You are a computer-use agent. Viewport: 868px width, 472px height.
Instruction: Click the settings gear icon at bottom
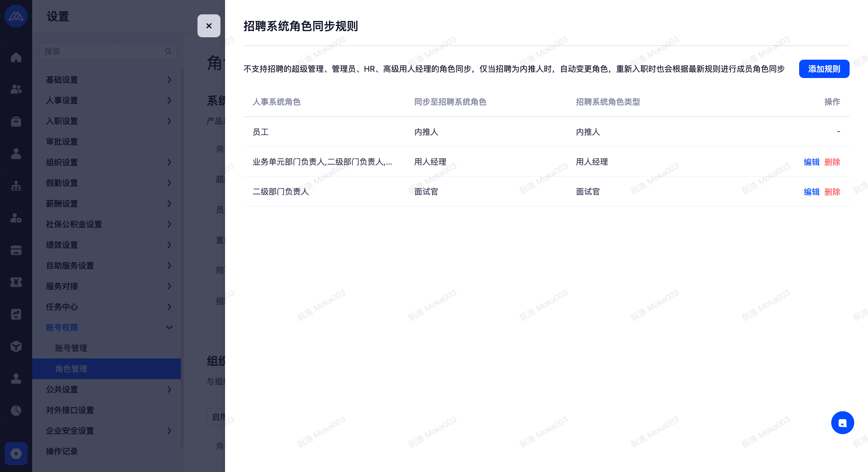[16, 453]
